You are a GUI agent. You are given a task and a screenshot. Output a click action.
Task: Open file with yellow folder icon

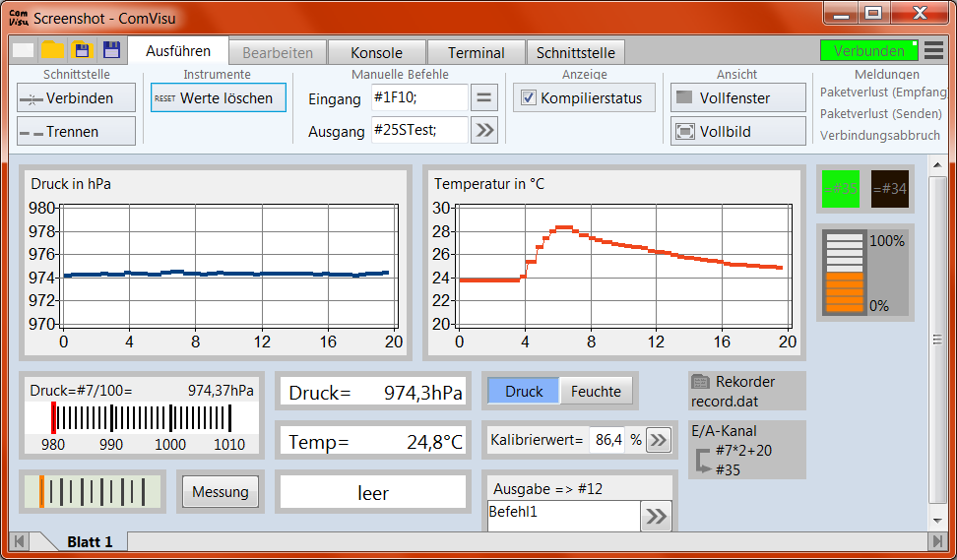[52, 50]
